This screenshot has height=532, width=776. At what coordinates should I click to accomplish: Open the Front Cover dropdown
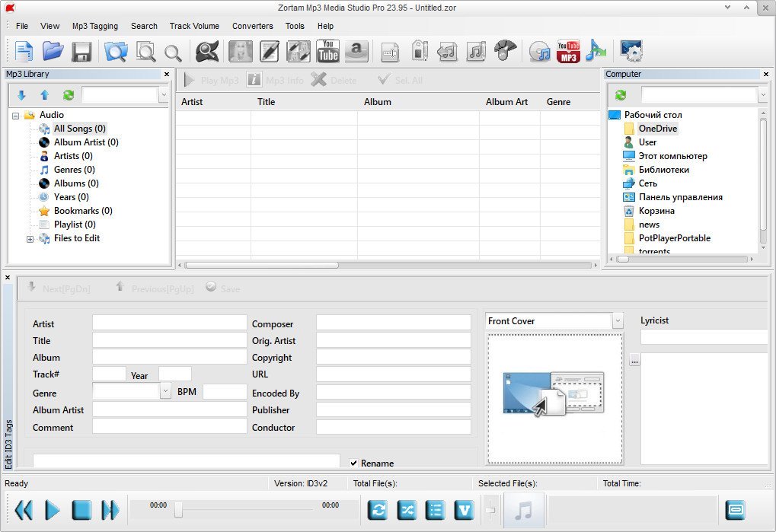click(x=617, y=320)
